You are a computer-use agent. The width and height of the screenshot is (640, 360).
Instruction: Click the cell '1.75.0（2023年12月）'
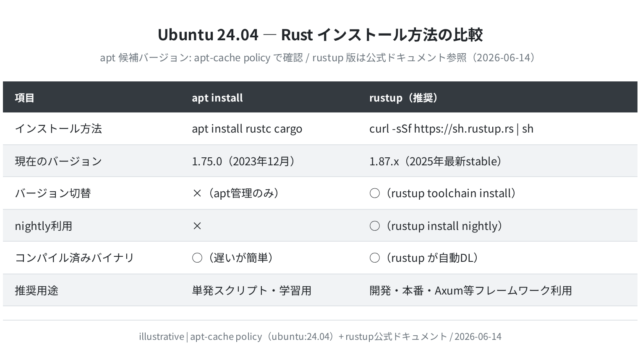tap(244, 161)
